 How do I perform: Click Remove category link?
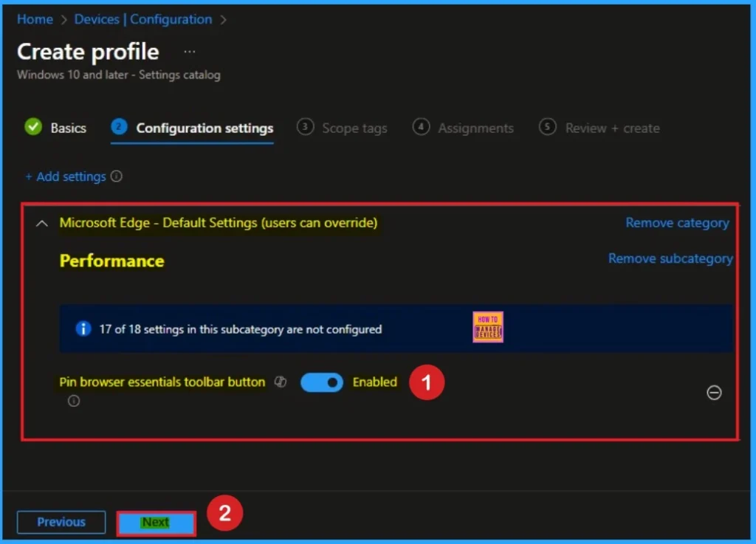coord(677,223)
